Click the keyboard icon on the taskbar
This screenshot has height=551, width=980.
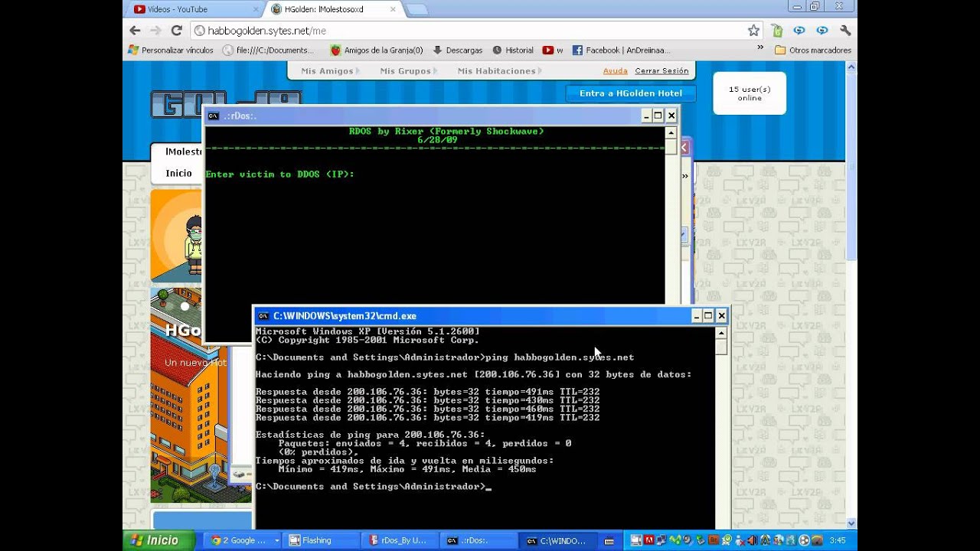609,541
